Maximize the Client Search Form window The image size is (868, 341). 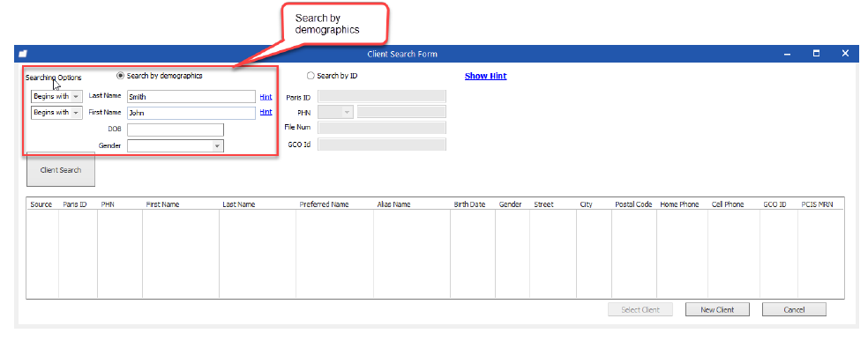816,54
